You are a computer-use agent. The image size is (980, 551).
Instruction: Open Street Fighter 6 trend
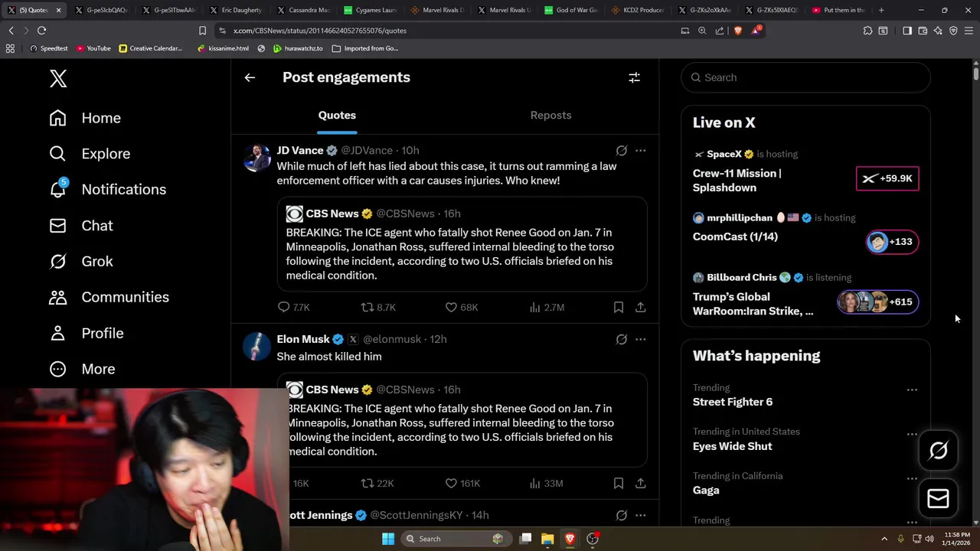(733, 402)
